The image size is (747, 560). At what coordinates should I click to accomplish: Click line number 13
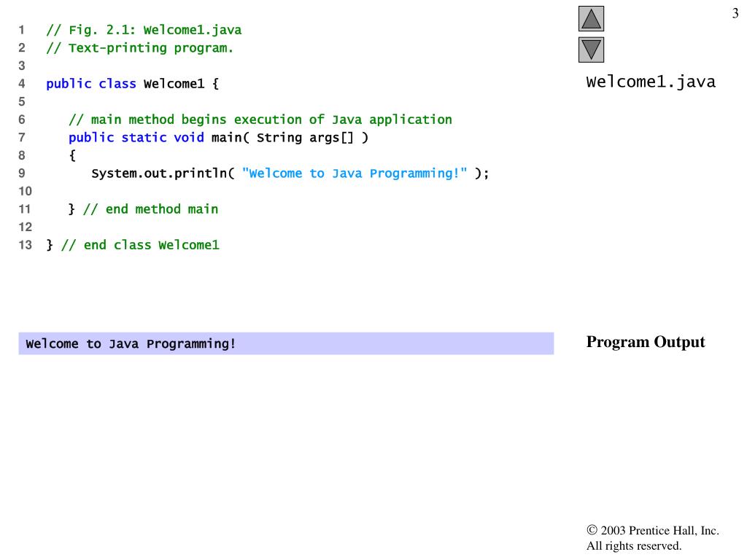[25, 245]
